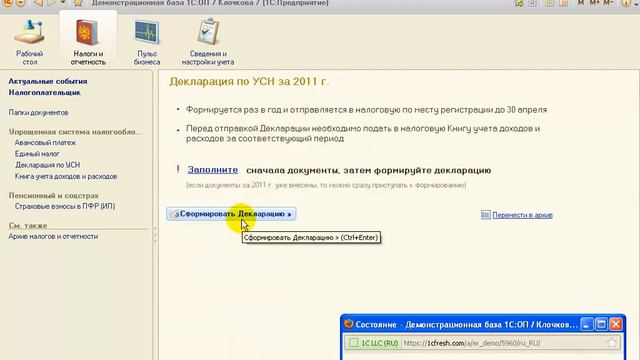Go back with the left arrow icon
The height and width of the screenshot is (360, 640).
pos(38,3)
